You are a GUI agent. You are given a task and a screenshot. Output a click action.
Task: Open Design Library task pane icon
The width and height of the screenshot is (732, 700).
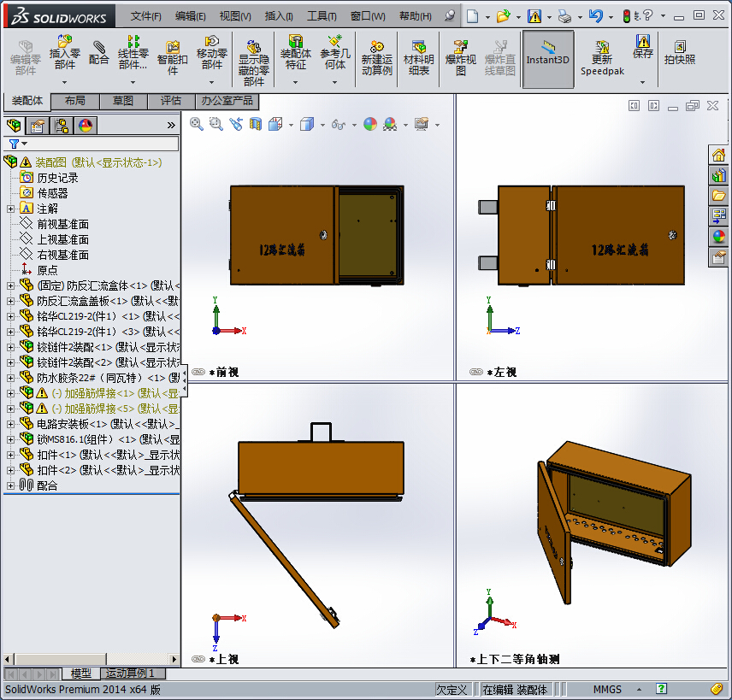719,175
